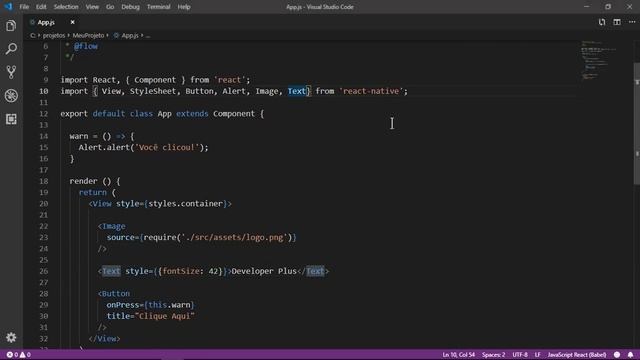Image resolution: width=640 pixels, height=360 pixels.
Task: Open the Search view
Action: (11, 49)
